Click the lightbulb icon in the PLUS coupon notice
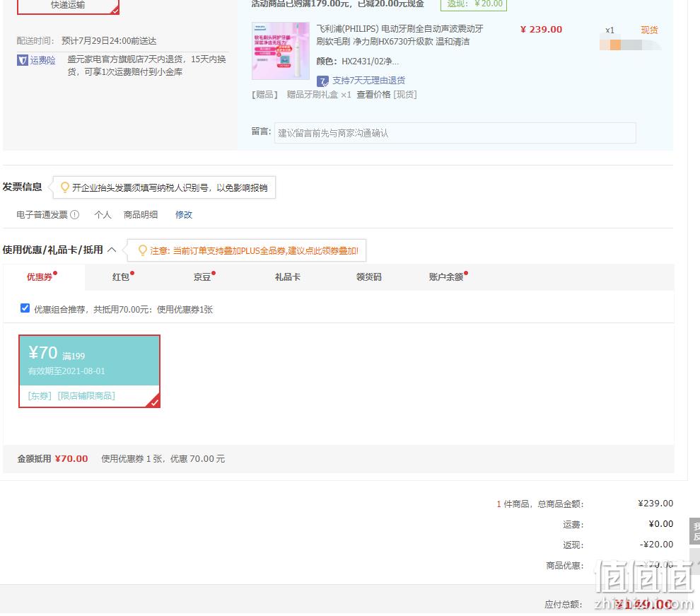The height and width of the screenshot is (616, 700). tap(142, 250)
